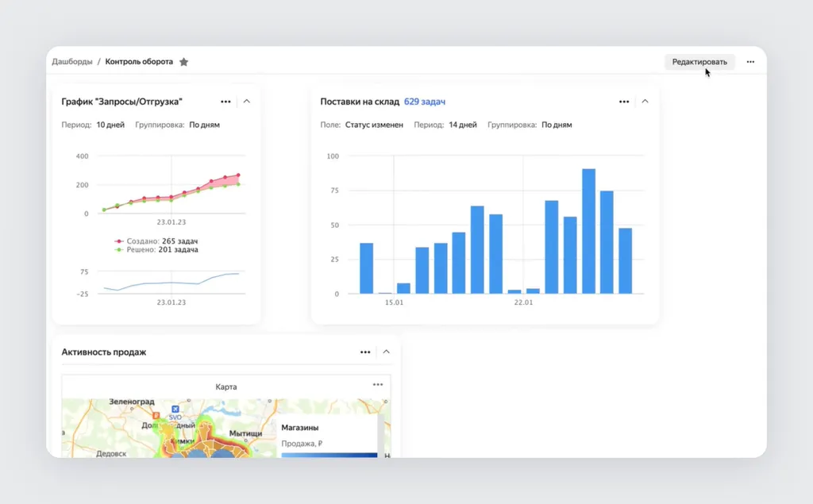Screen dimensions: 813x504
Task: Change period value 14 дней
Action: pyautogui.click(x=463, y=125)
